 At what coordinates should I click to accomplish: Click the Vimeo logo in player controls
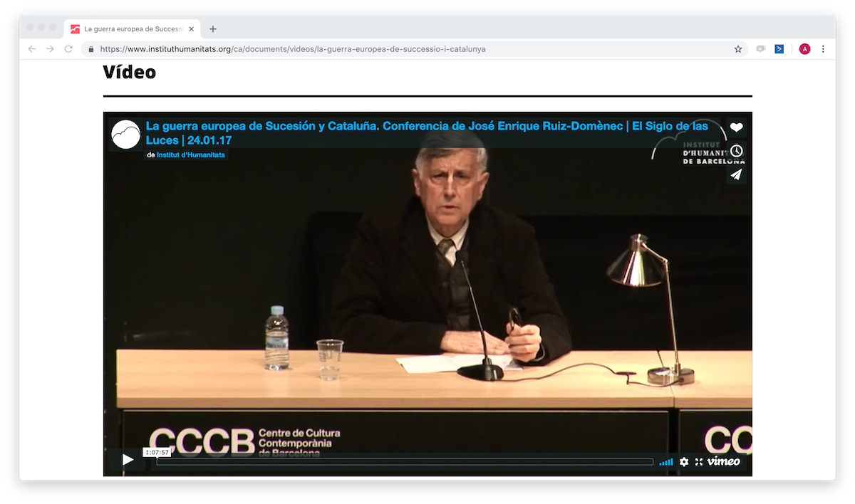(x=724, y=461)
